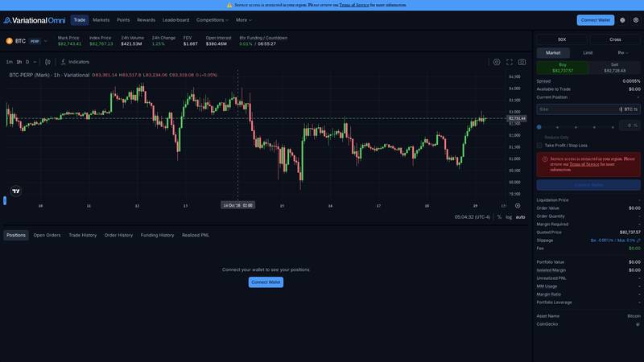644x362 pixels.
Task: Toggle percent scale on the chart
Action: point(499,217)
